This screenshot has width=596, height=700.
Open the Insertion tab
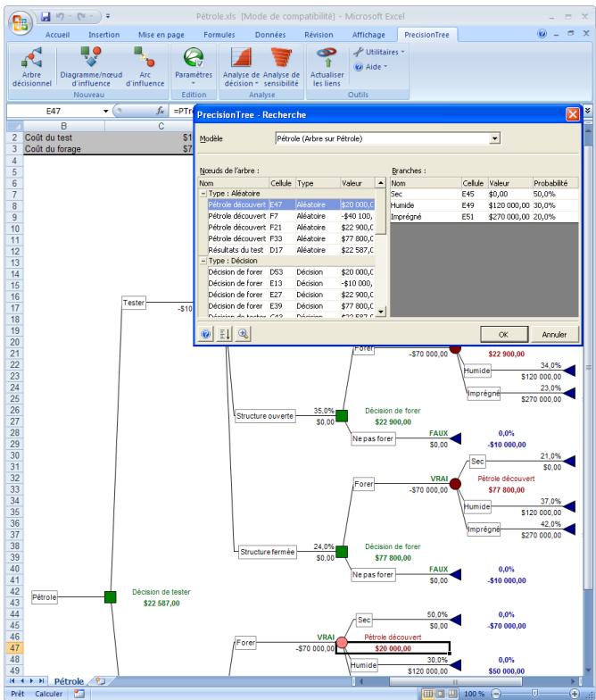(x=103, y=35)
